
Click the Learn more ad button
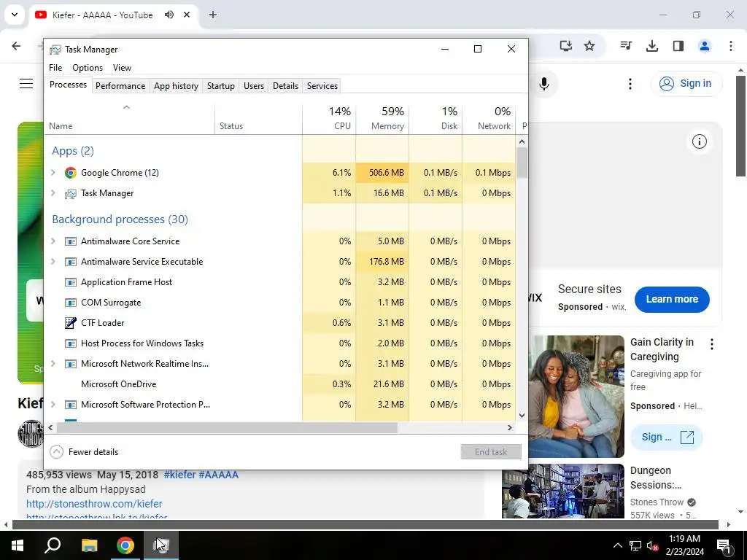(x=672, y=300)
